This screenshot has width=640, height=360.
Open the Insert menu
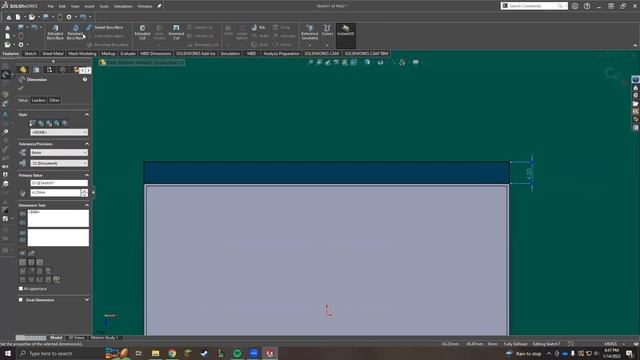click(89, 6)
